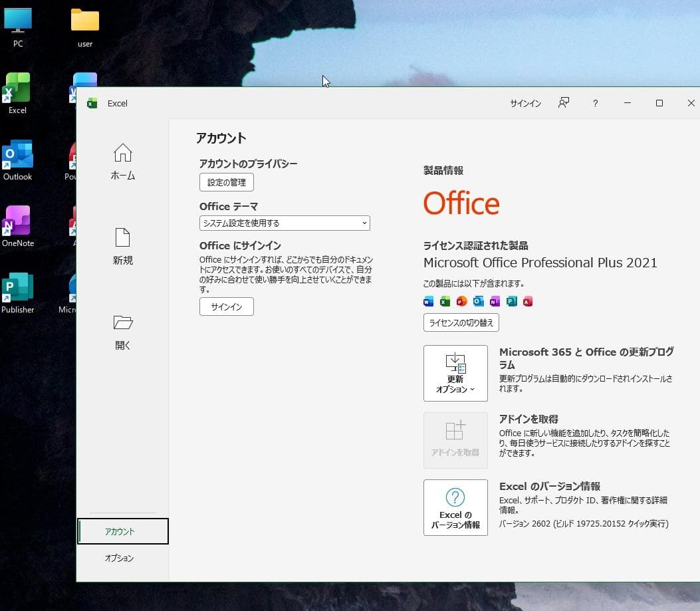Open the ホーム (Home) page in sidebar
Image resolution: width=700 pixels, height=611 pixels.
click(123, 162)
